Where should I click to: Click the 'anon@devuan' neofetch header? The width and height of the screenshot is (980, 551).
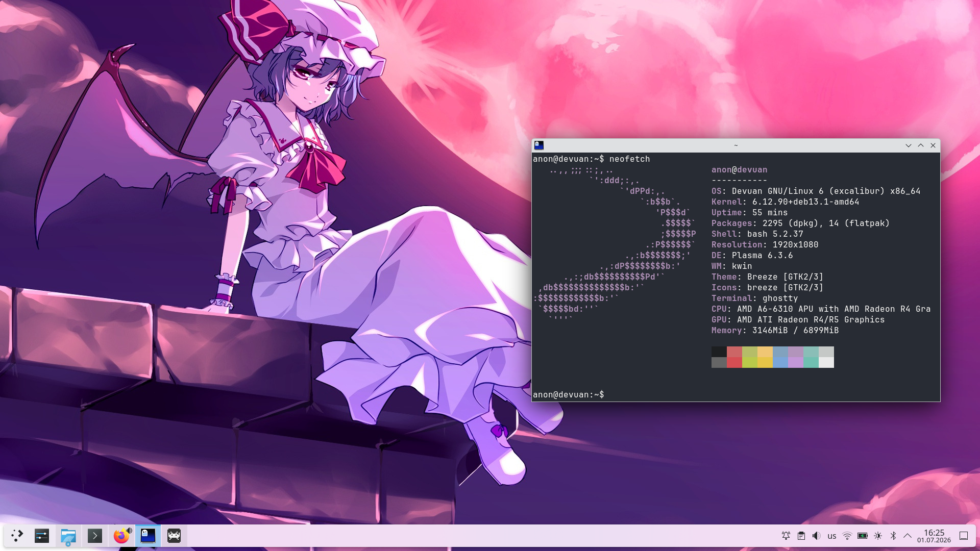tap(740, 170)
